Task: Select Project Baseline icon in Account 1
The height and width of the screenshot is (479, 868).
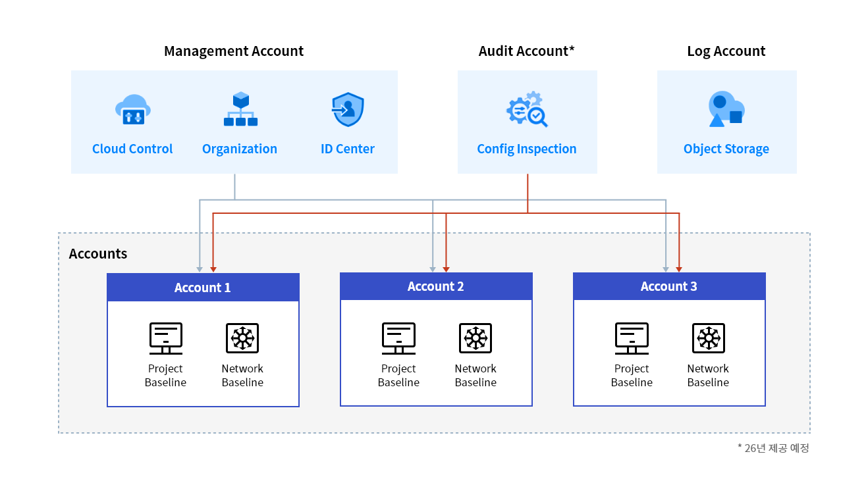Action: coord(165,338)
